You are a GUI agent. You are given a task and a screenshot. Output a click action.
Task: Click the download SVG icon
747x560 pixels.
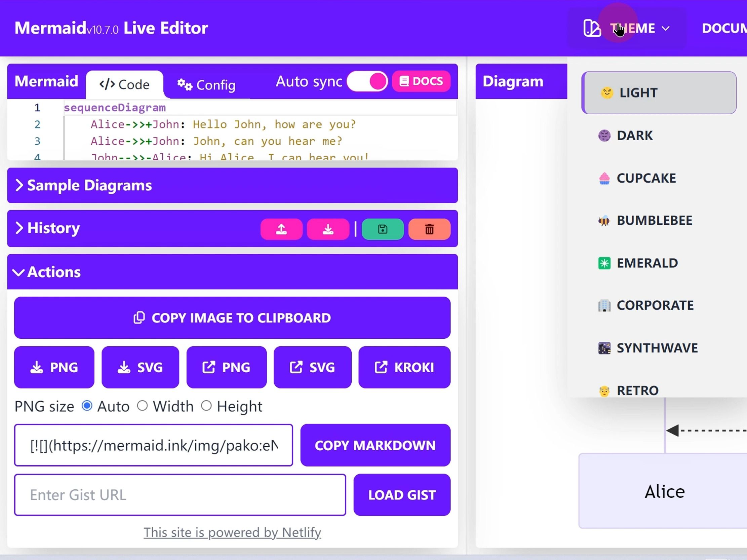140,367
